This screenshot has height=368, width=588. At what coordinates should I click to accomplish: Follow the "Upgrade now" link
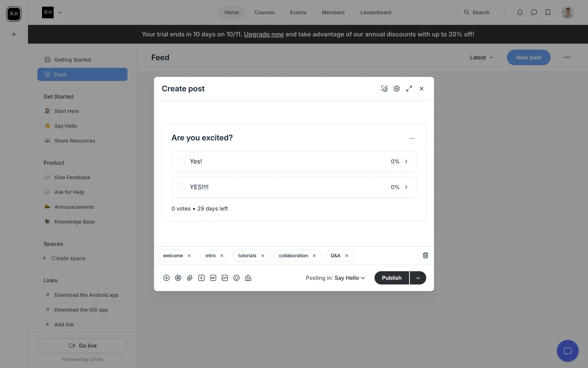[x=264, y=34]
